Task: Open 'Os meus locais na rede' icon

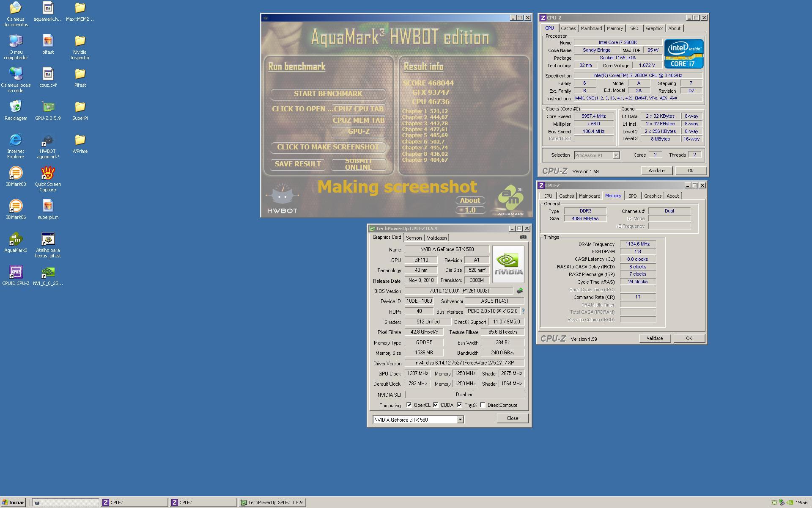Action: [16, 80]
